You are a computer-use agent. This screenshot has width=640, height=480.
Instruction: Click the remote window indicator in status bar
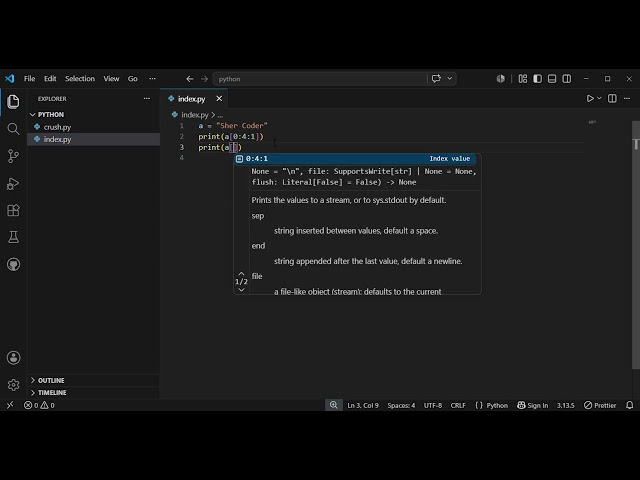(x=10, y=405)
